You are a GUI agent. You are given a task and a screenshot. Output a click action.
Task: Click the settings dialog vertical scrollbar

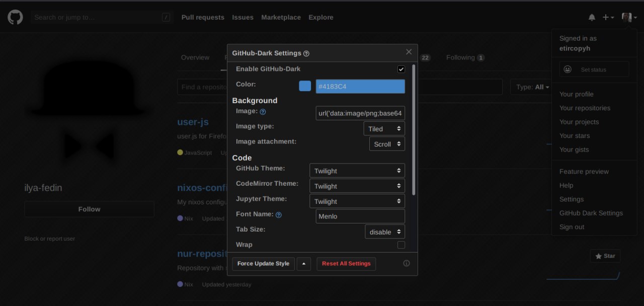[414, 130]
